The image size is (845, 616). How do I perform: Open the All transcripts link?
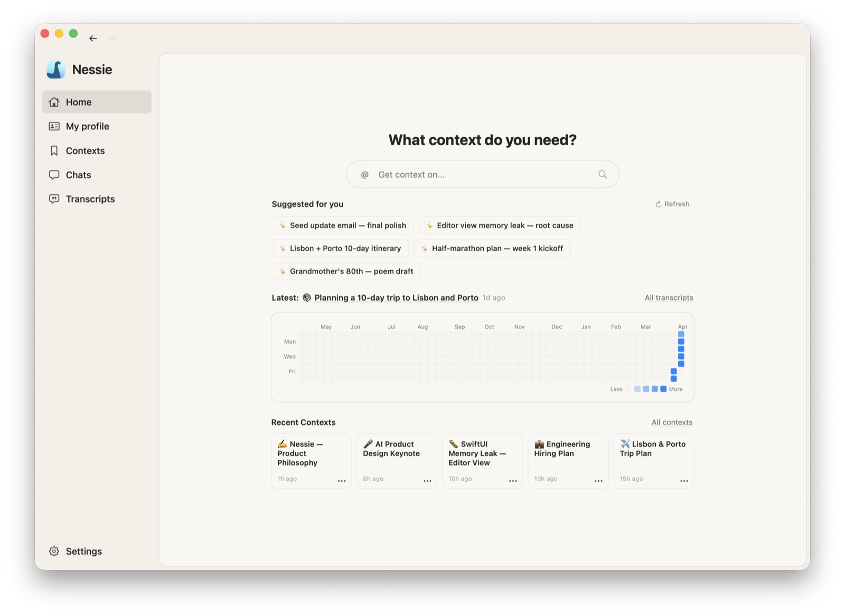669,298
